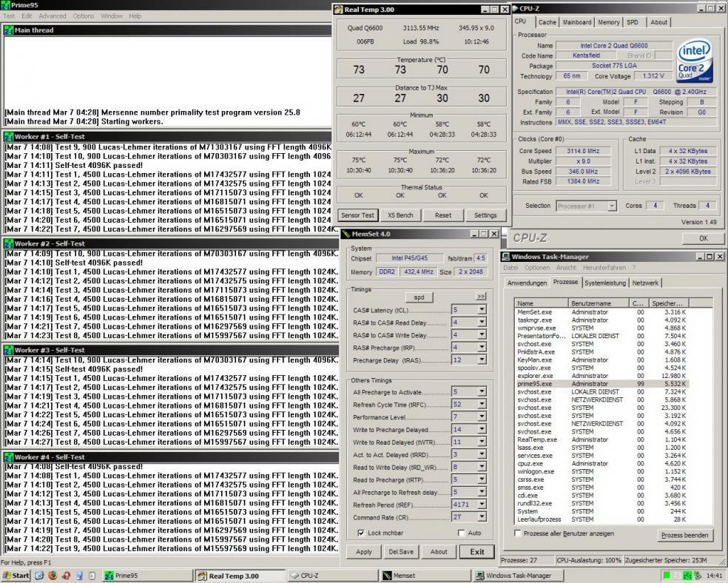
Task: Check 'Prozesse aller Benutzer anzeigen'
Action: 518,533
